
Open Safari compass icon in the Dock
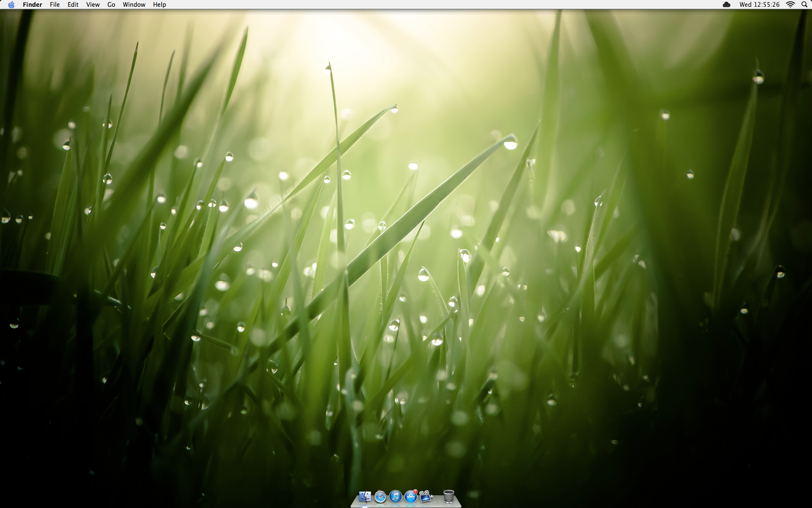(380, 497)
